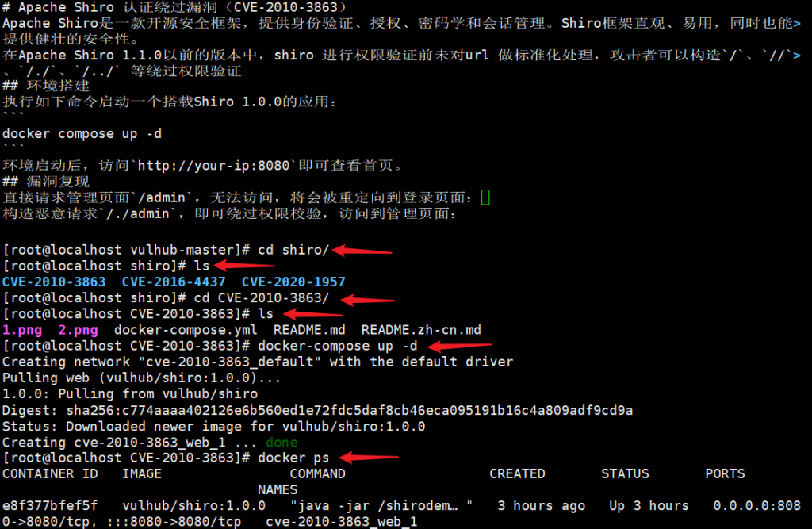This screenshot has width=812, height=529.
Task: Click the CVE-2010-3863 directory name in listing
Action: click(x=54, y=282)
